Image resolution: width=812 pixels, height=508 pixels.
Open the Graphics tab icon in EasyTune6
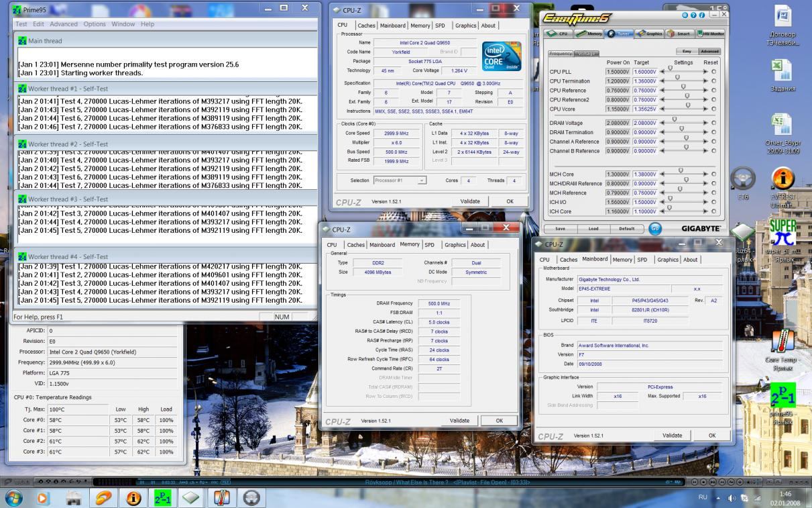click(x=649, y=34)
